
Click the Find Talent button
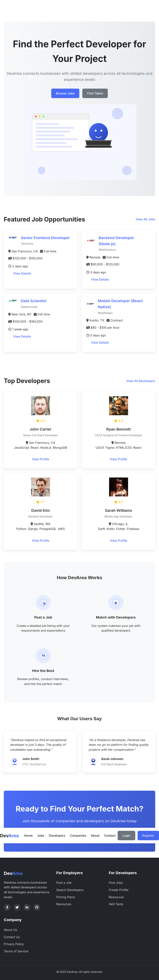click(95, 93)
